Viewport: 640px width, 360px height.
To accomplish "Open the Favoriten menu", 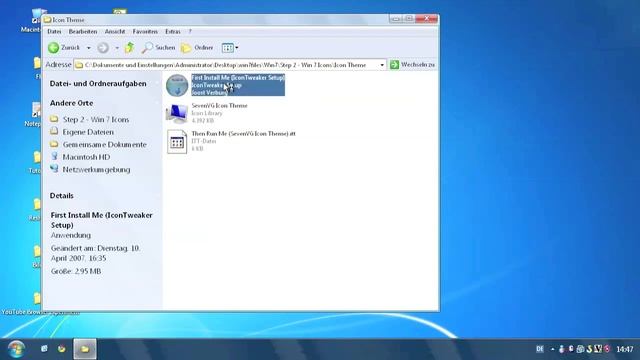I will tap(145, 31).
